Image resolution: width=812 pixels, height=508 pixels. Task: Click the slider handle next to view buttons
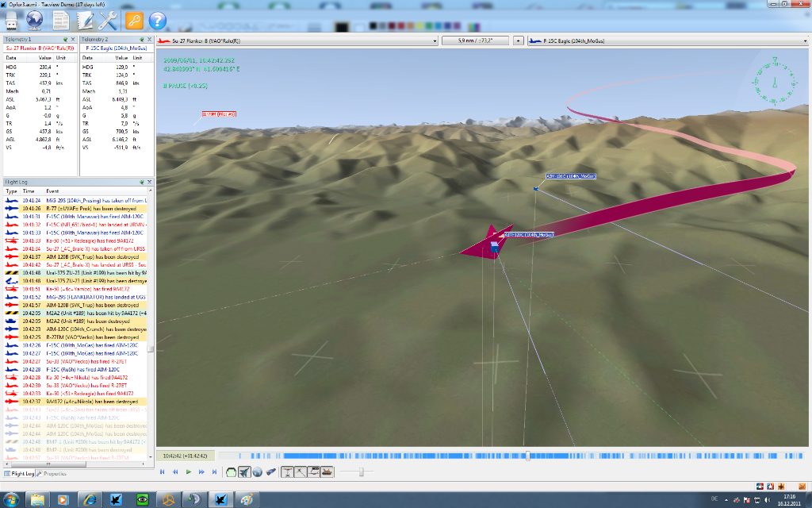click(362, 471)
